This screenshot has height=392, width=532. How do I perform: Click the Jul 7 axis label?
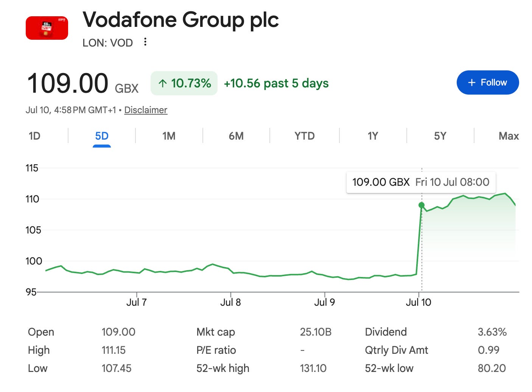pos(136,302)
